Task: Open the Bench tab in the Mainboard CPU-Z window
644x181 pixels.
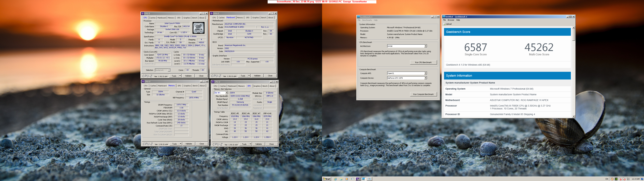Action: 264,17
